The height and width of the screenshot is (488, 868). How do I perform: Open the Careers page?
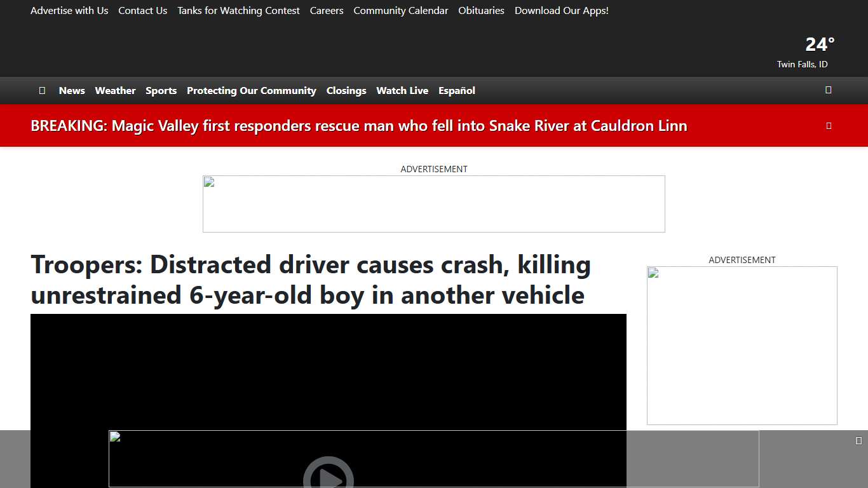pos(326,10)
